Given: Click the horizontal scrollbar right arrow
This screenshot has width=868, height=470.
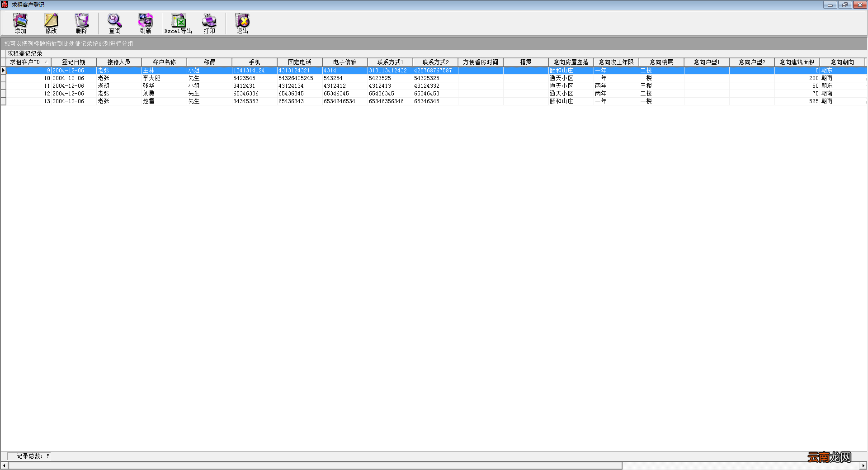Looking at the screenshot, I should click(x=863, y=465).
